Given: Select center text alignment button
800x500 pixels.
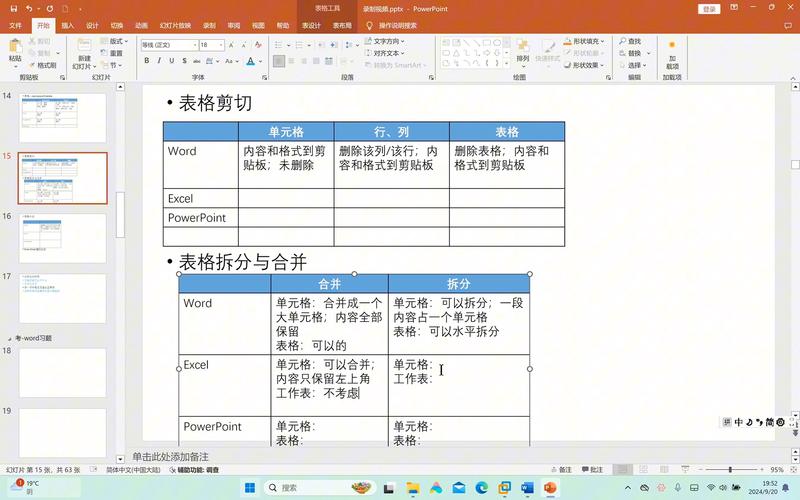Looking at the screenshot, I should 291,61.
